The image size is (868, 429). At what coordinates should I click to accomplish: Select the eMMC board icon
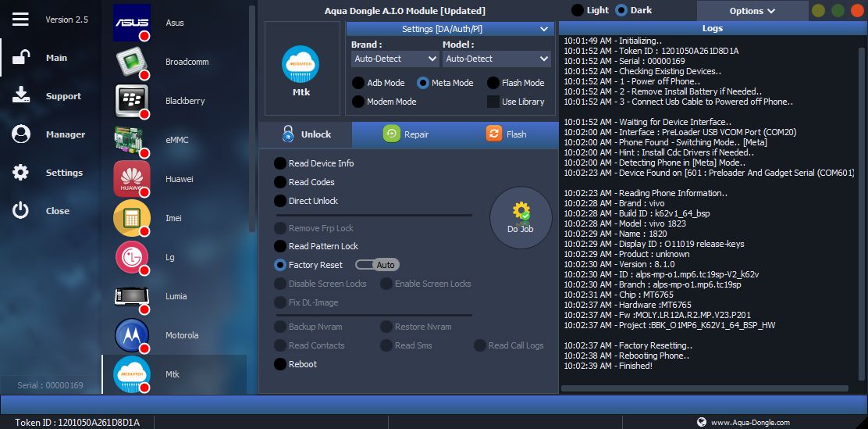coord(132,140)
